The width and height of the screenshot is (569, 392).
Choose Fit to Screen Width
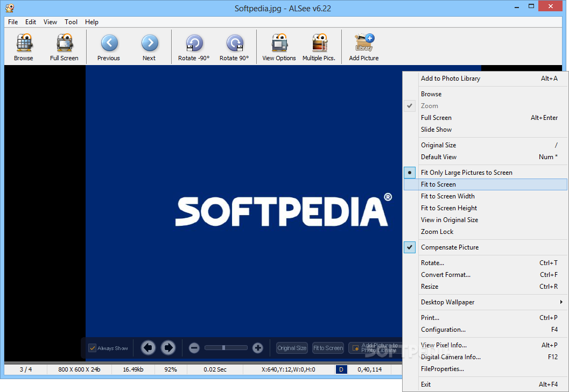click(485, 196)
